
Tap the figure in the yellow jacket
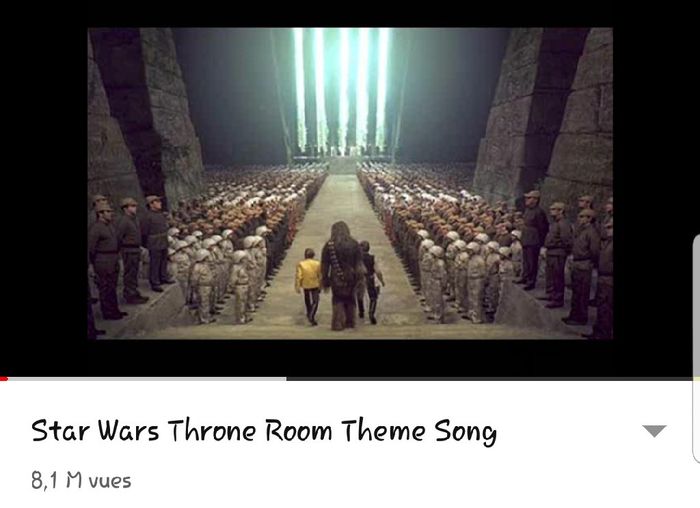308,286
